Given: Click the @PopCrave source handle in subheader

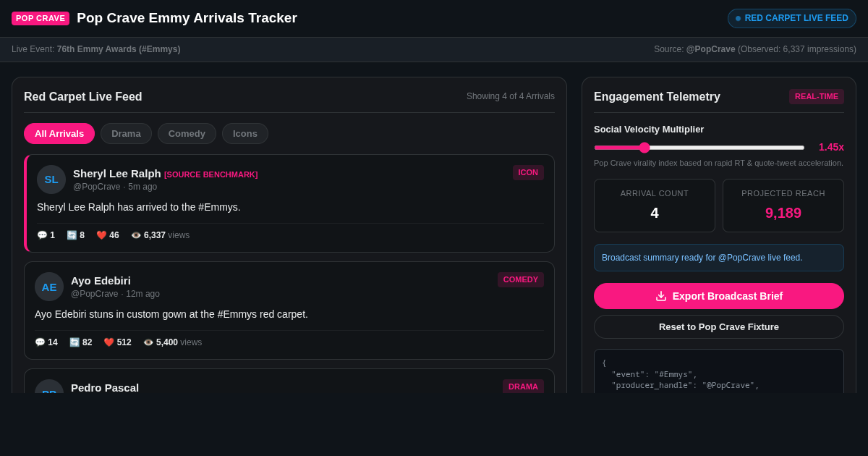Looking at the screenshot, I should click(x=710, y=49).
